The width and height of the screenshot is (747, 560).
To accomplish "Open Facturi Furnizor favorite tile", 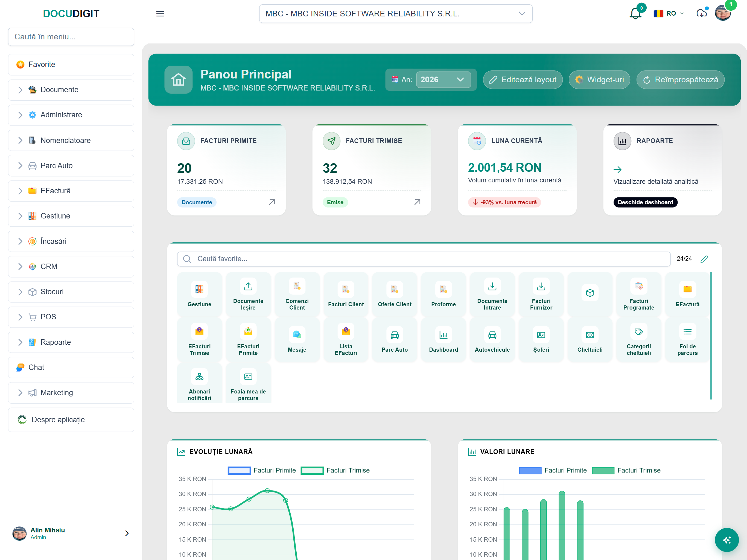I will click(x=541, y=294).
